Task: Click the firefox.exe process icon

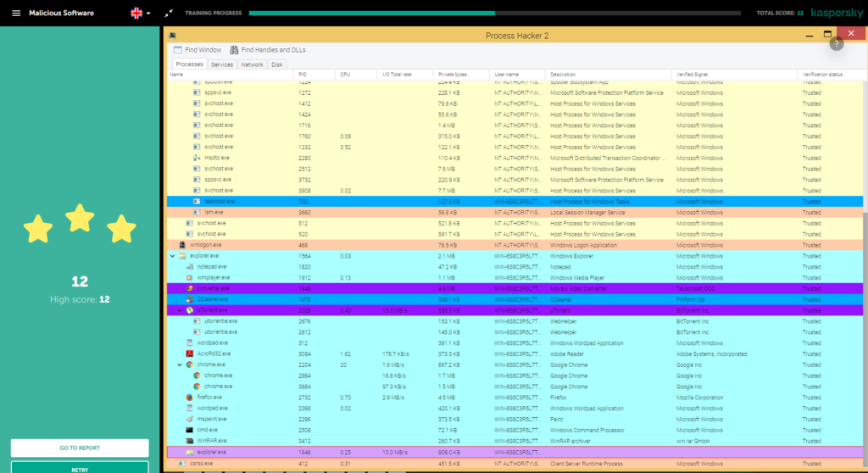Action: (189, 397)
